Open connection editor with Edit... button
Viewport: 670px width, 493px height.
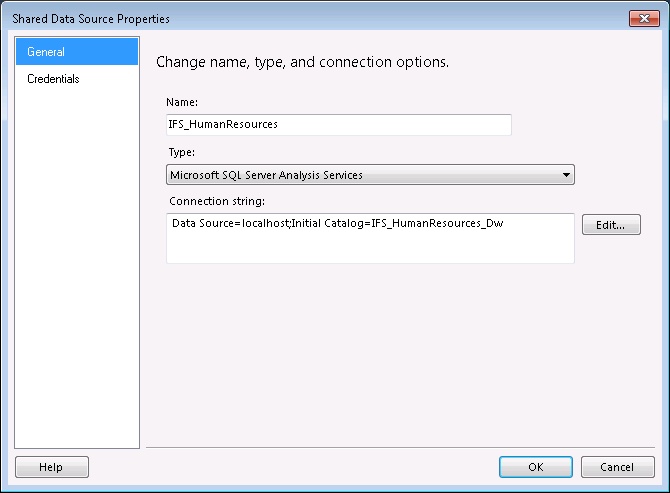coord(611,225)
